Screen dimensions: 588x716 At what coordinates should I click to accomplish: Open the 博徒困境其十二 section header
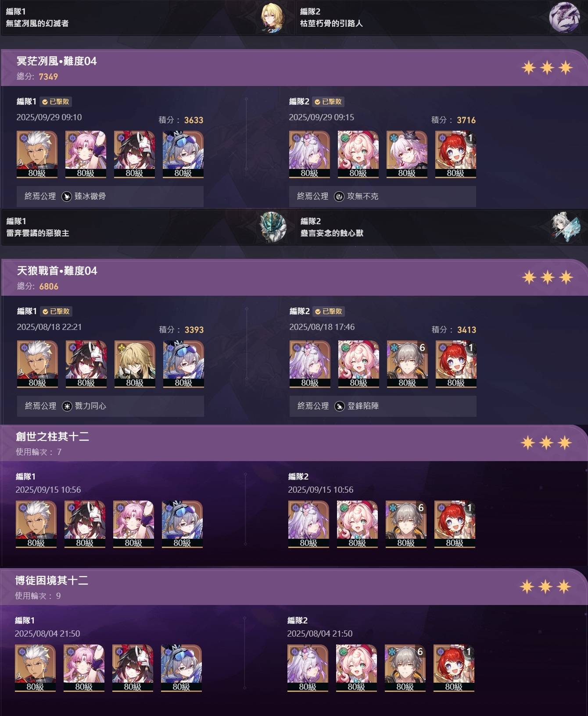tap(294, 587)
